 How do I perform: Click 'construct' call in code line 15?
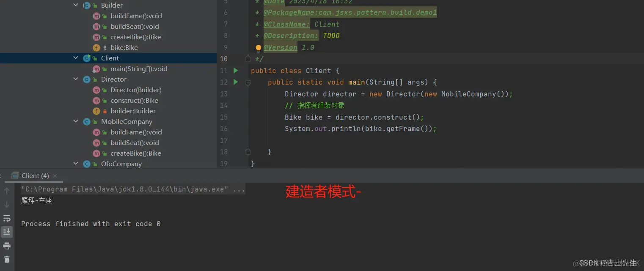point(393,117)
